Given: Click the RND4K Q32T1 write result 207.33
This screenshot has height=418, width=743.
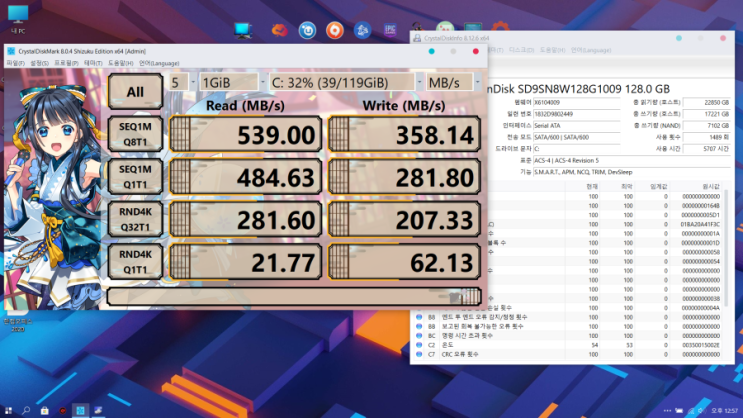Looking at the screenshot, I should coord(404,220).
